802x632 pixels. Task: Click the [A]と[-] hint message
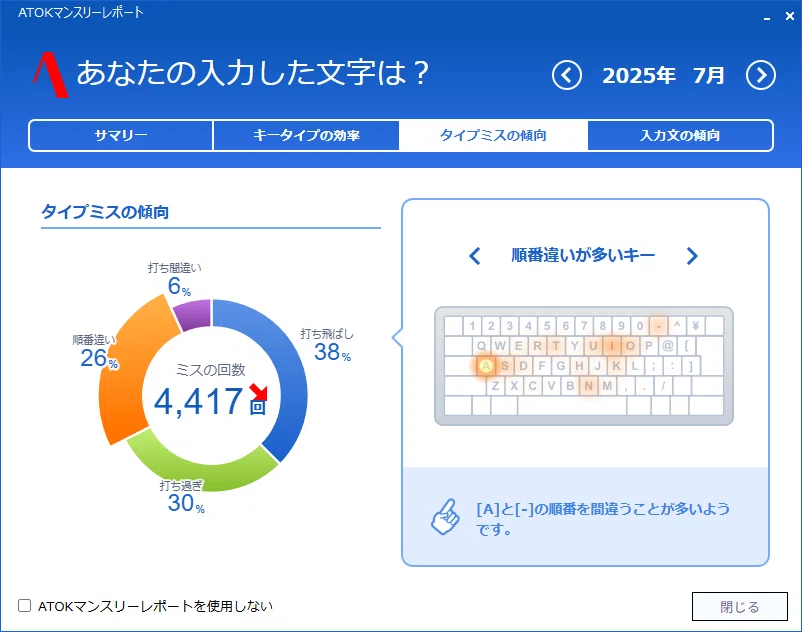(x=603, y=518)
